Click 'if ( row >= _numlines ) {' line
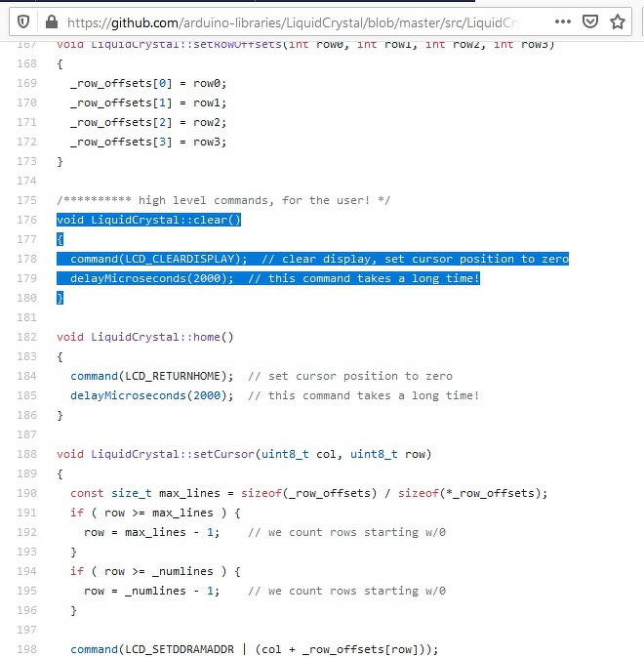The width and height of the screenshot is (644, 657). click(x=155, y=571)
